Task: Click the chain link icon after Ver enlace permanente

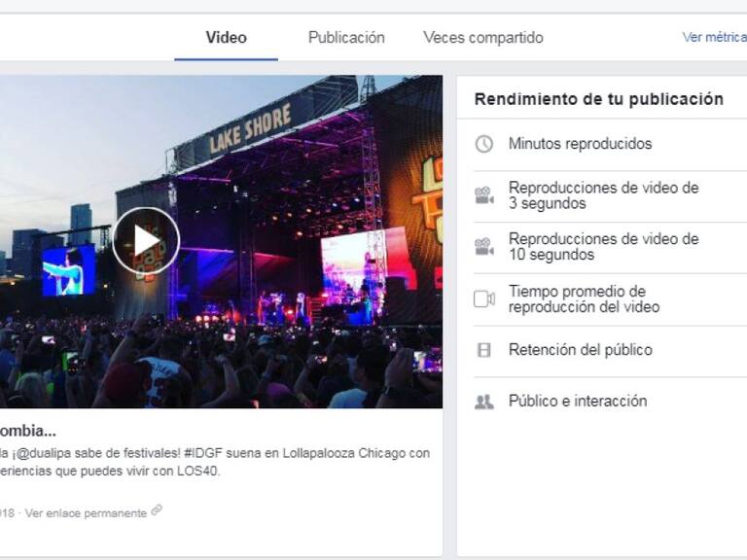Action: pyautogui.click(x=157, y=510)
